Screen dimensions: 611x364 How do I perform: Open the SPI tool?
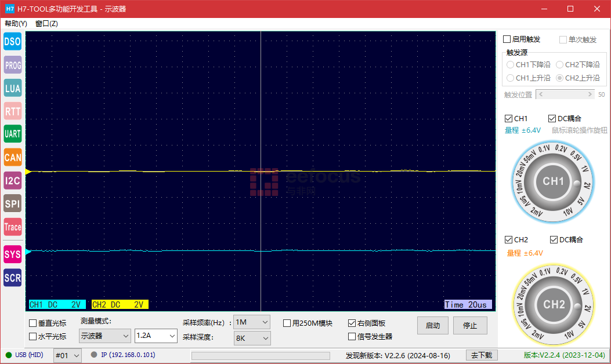(x=12, y=203)
